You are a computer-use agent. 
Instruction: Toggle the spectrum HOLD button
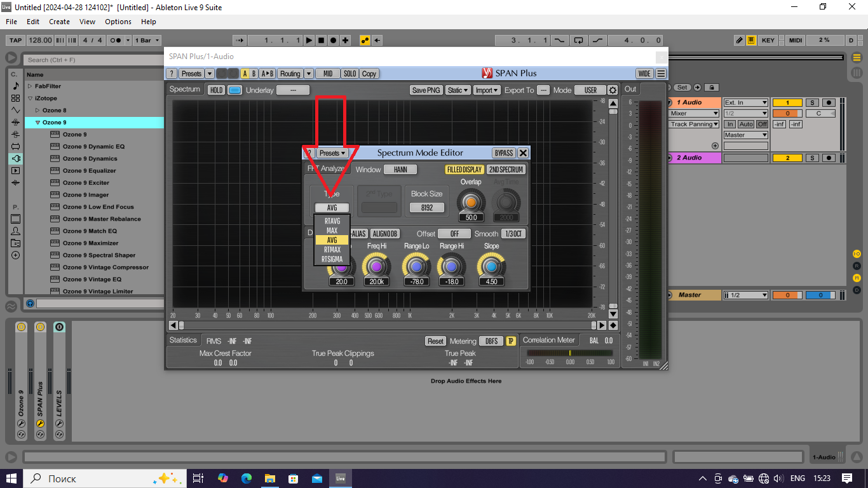[217, 90]
